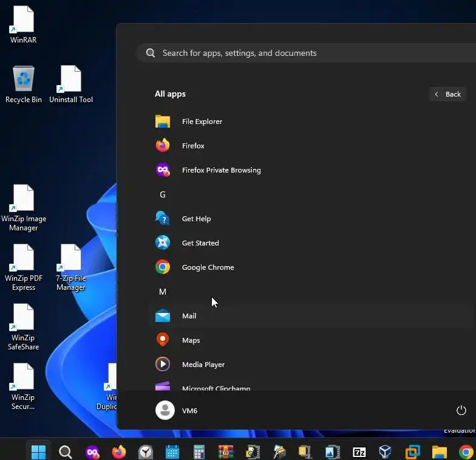
Task: Open Firefox Private Browsing from taskbar
Action: (92, 452)
